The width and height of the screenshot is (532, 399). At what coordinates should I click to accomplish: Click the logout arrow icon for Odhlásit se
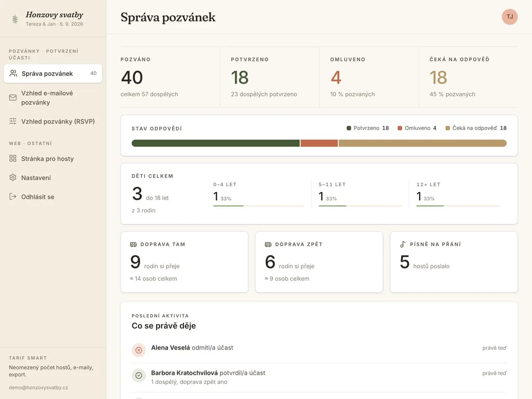click(x=13, y=196)
